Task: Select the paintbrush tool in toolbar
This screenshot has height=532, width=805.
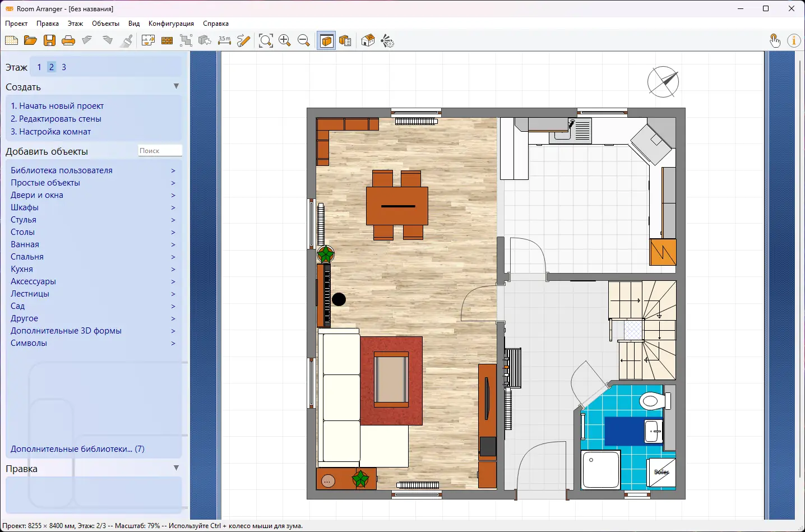Action: click(x=127, y=40)
